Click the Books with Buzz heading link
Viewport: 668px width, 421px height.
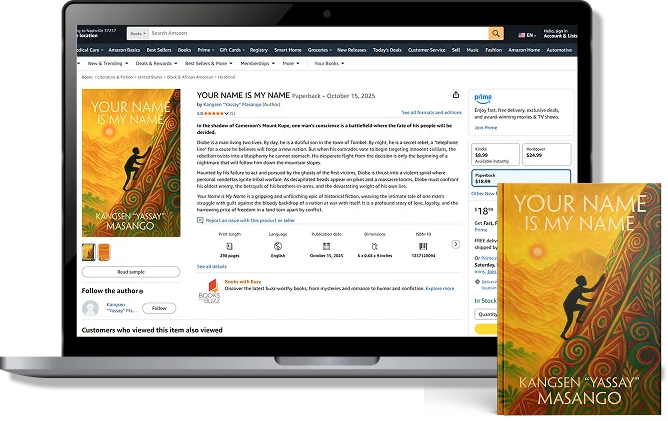pyautogui.click(x=243, y=282)
